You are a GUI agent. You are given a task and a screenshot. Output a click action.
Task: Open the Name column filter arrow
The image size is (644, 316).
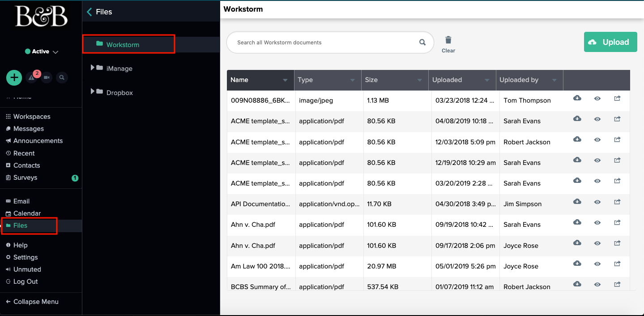coord(285,80)
